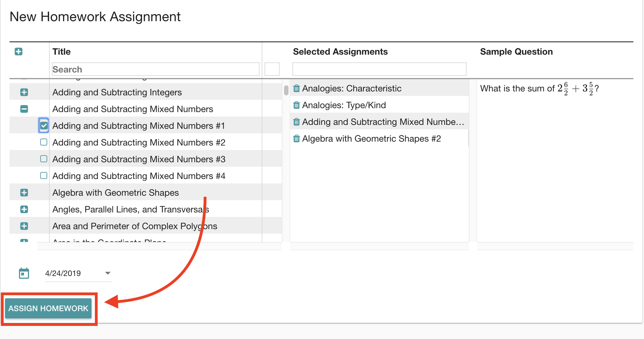This screenshot has width=644, height=339.
Task: Check Adding and Subtracting Mixed Numbers #2
Action: [x=44, y=142]
